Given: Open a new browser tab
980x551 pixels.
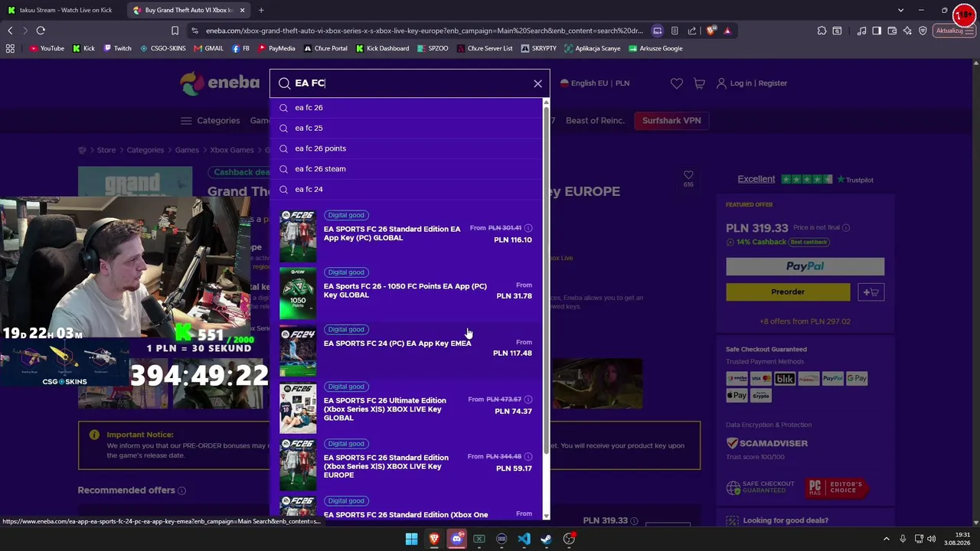Looking at the screenshot, I should coord(261,10).
